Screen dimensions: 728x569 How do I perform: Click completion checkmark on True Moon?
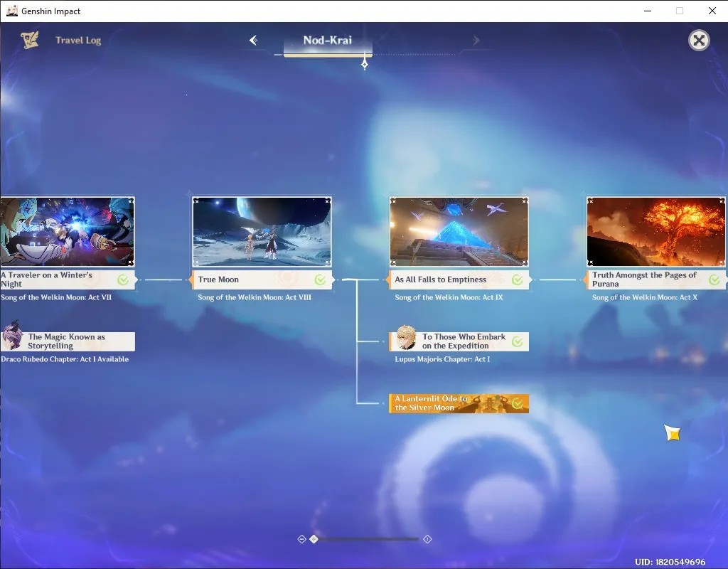point(320,280)
